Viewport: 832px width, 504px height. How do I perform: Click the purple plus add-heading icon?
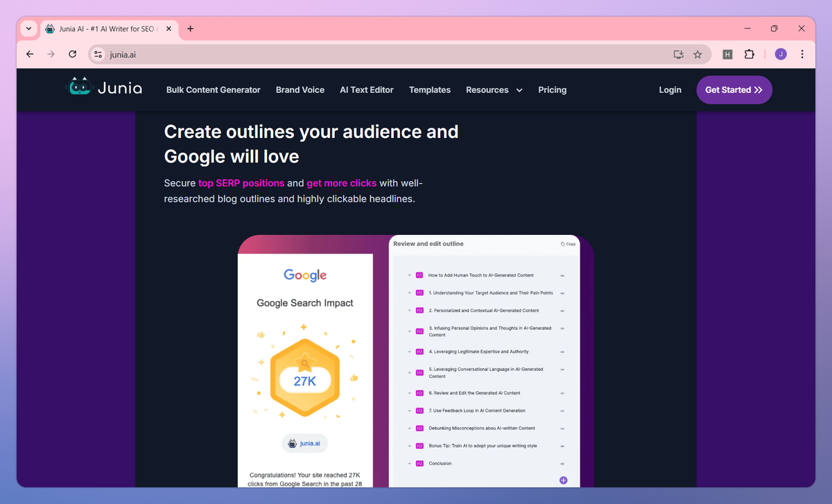click(x=563, y=480)
